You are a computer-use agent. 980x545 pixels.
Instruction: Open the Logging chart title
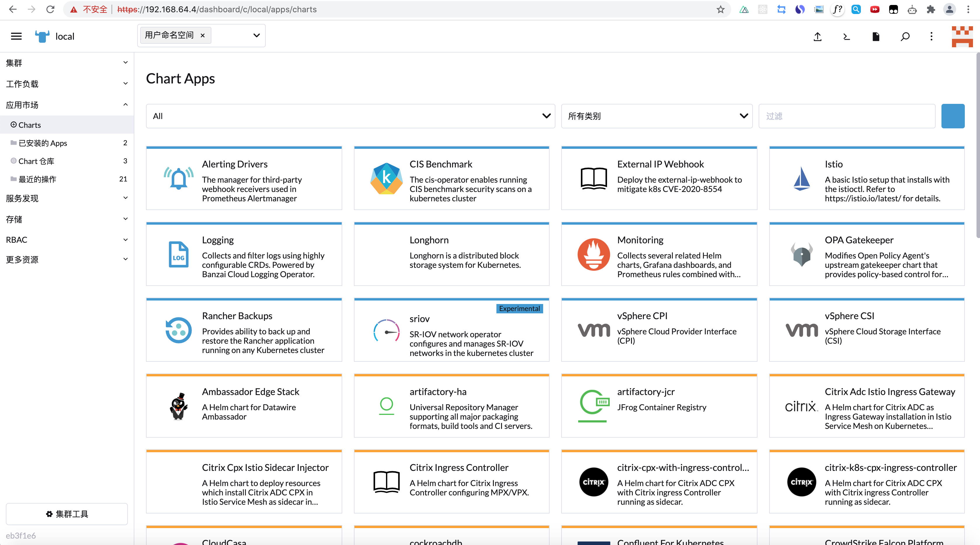(218, 240)
